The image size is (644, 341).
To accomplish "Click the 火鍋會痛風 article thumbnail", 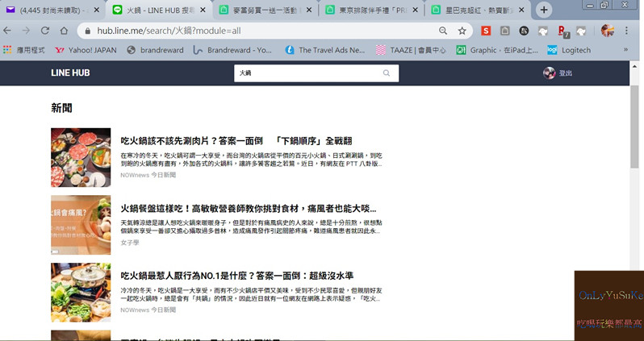I will point(81,225).
